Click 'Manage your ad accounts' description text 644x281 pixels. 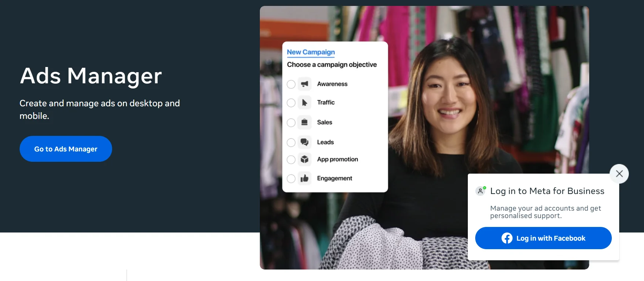(546, 212)
